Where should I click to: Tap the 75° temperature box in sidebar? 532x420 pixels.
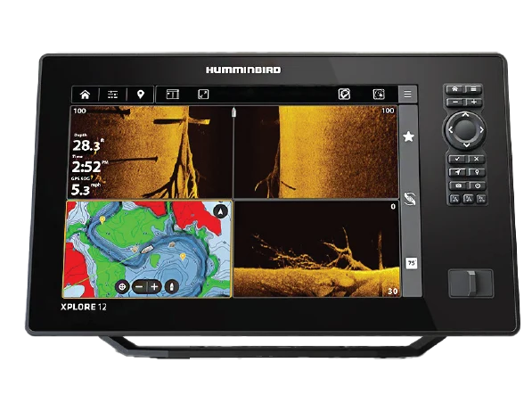pos(411,263)
